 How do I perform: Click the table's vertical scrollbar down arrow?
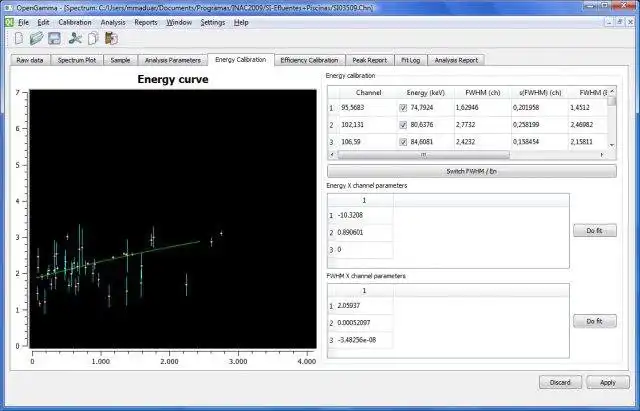pyautogui.click(x=611, y=145)
